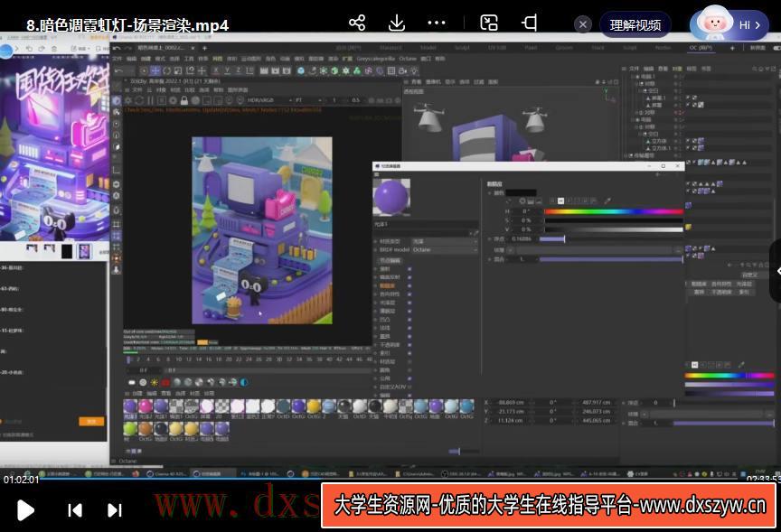
Task: Click the Octane Live Viewer lock icon
Action: point(183,100)
